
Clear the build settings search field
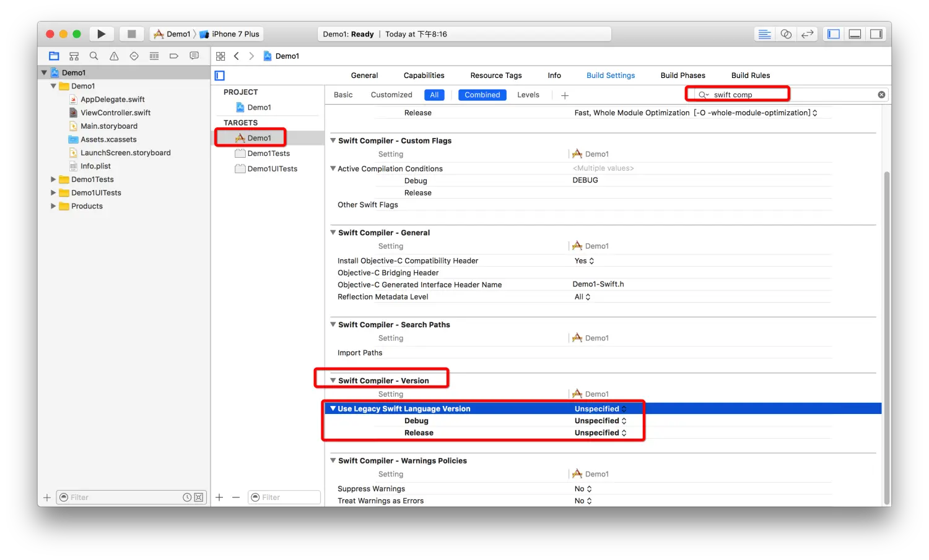point(881,95)
